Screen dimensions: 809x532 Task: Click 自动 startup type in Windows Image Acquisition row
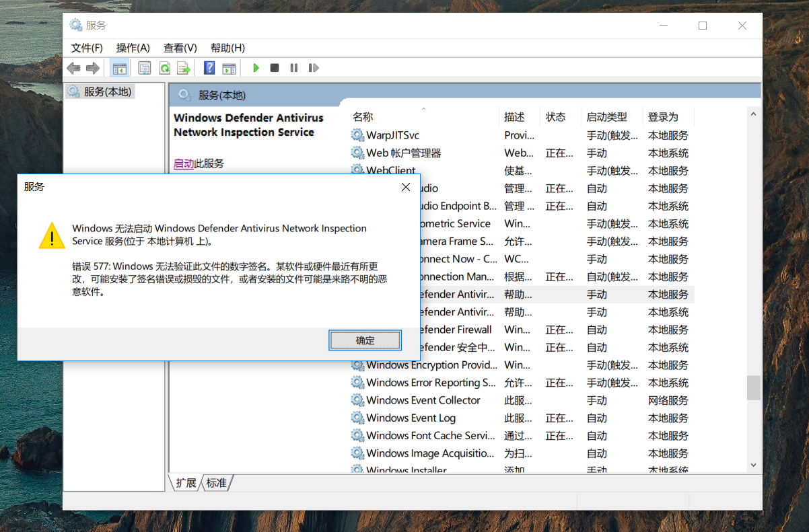click(x=596, y=453)
